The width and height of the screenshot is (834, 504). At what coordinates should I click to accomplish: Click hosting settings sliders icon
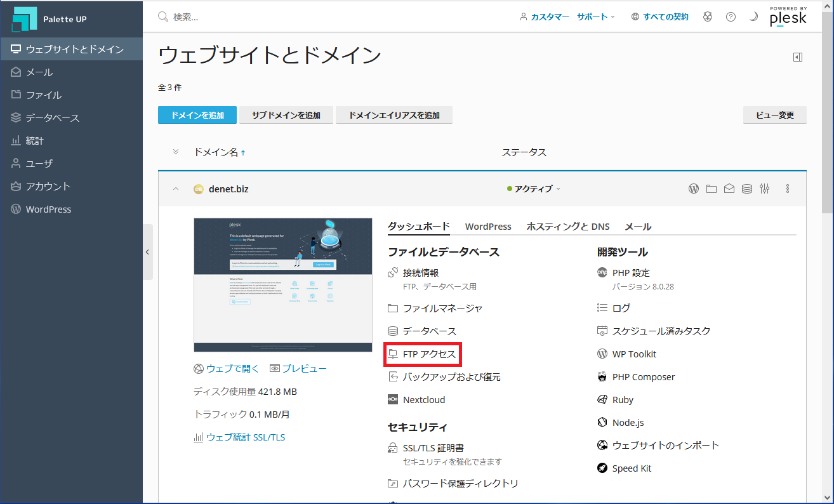[x=765, y=189]
